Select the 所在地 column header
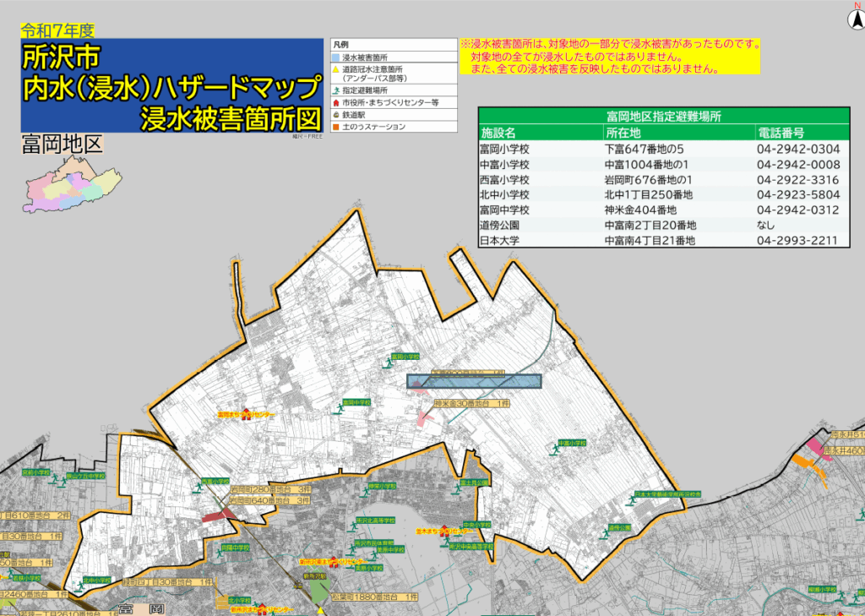The image size is (865, 616). click(x=623, y=133)
